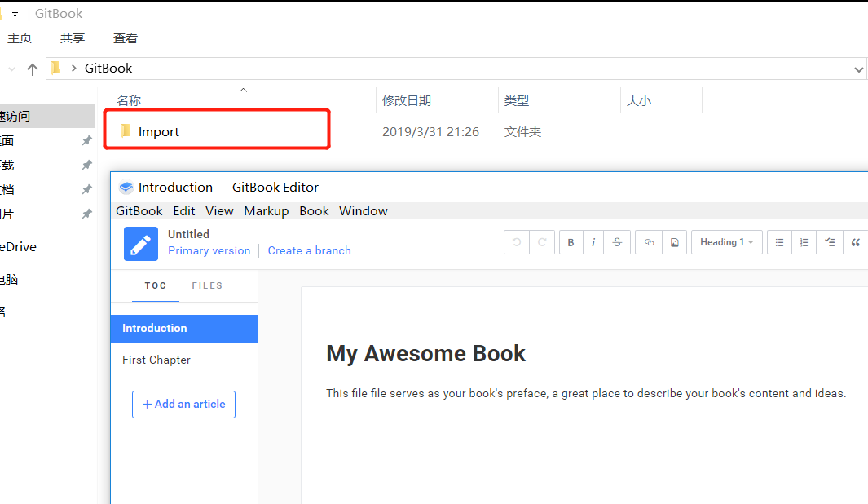Screen dimensions: 868x504
Task: Click the GitBook Editor window logo icon
Action: tap(126, 188)
